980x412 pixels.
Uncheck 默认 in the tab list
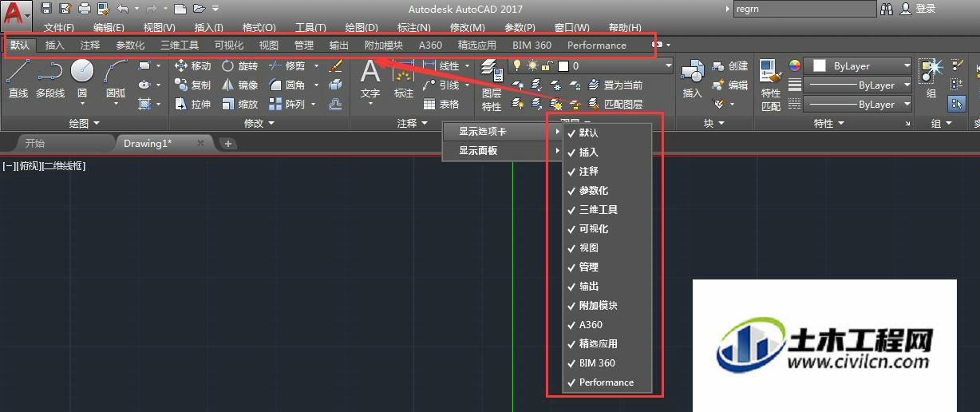(x=607, y=133)
